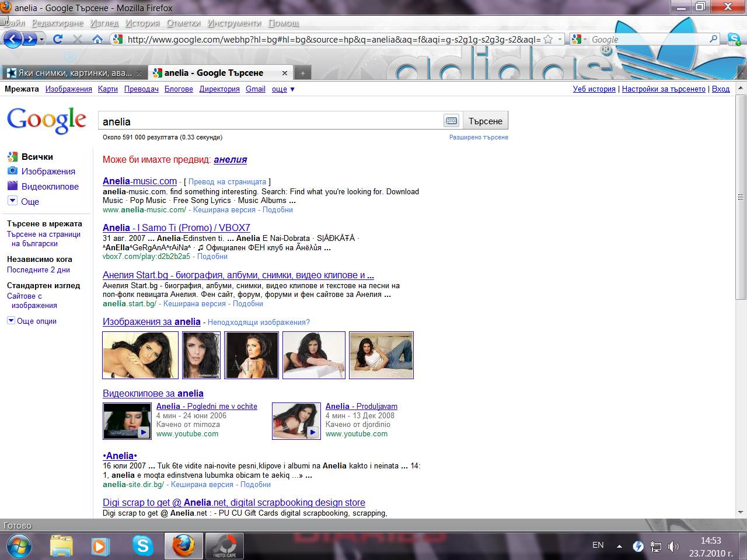747x560 pixels.
Task: Click the volume speaker tray icon
Action: point(673,546)
